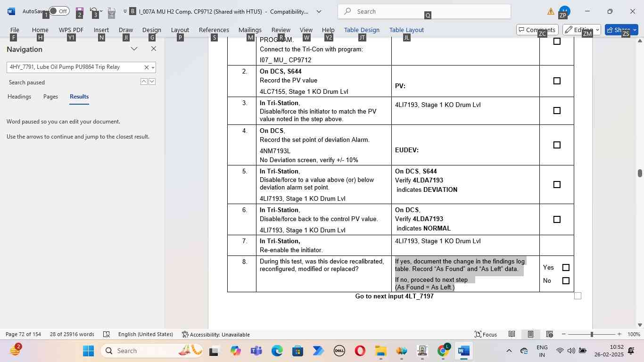The height and width of the screenshot is (362, 644).
Task: Open the References tab
Action: pos(214,30)
